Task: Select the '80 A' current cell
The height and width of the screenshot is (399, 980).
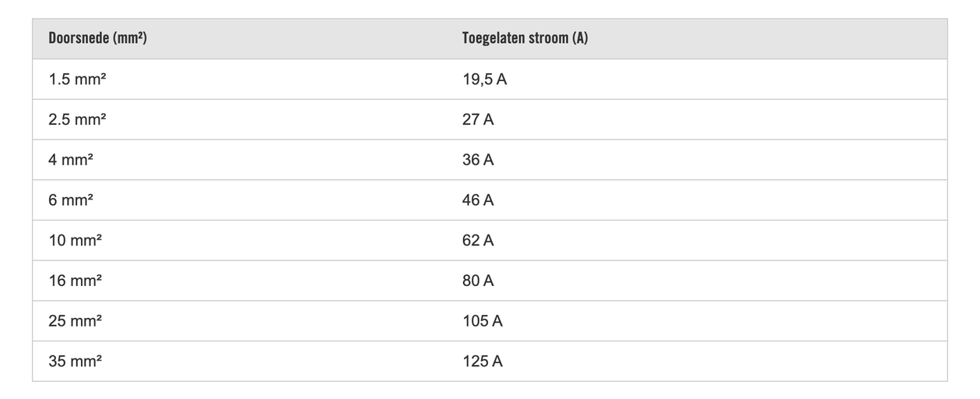Action: click(x=478, y=281)
